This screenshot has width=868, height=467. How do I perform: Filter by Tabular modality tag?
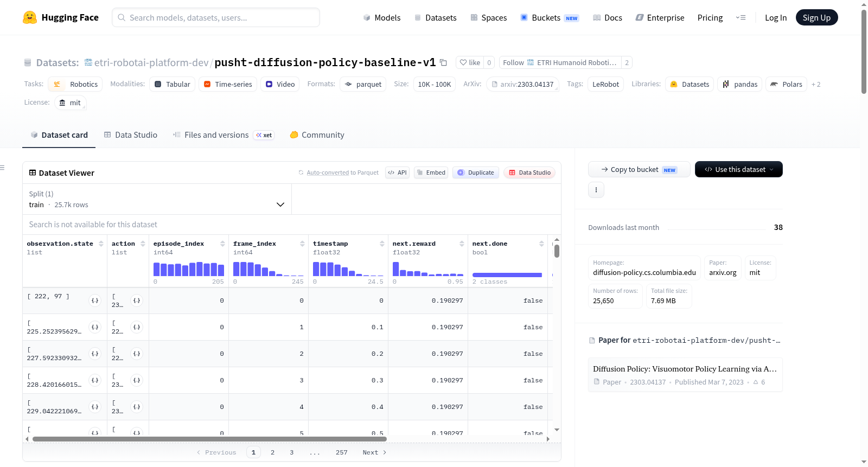point(173,84)
